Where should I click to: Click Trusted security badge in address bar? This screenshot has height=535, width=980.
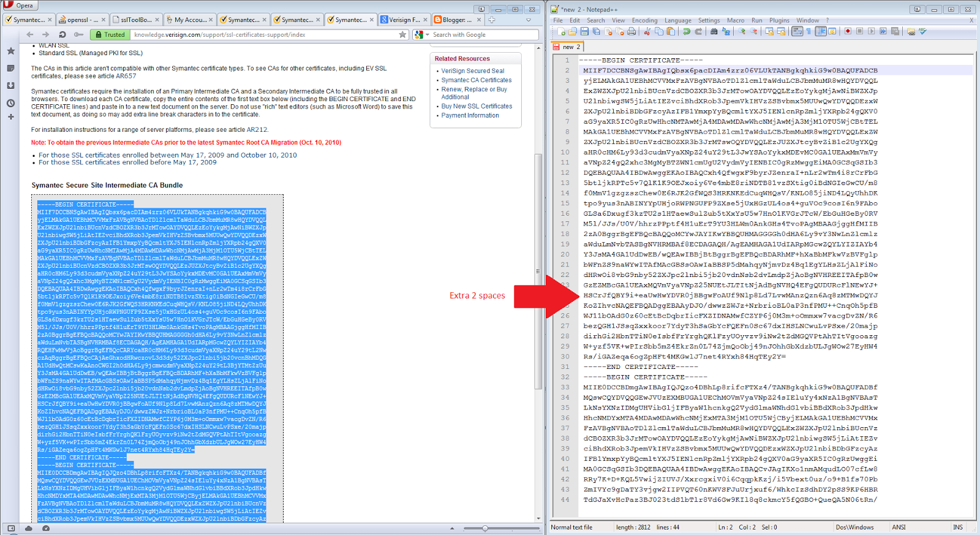(110, 35)
